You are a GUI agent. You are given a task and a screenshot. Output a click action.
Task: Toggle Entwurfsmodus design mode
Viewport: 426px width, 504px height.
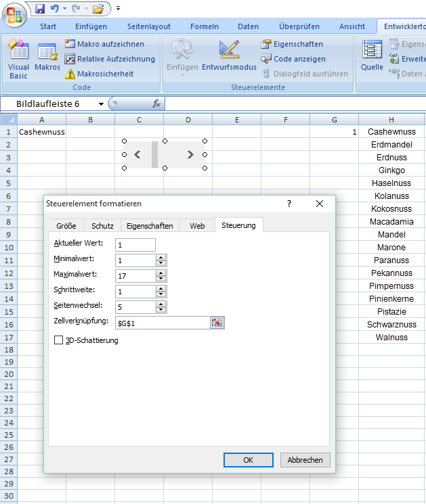[x=229, y=57]
